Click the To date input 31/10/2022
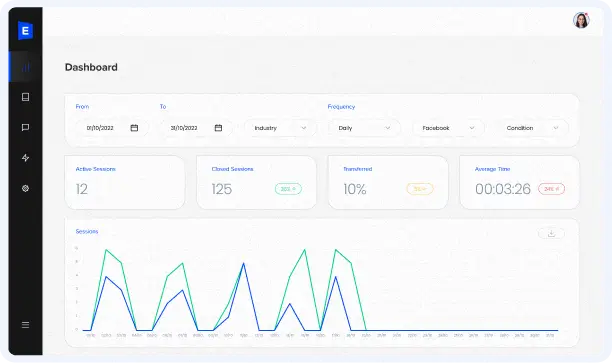Image resolution: width=612 pixels, height=363 pixels. click(196, 128)
